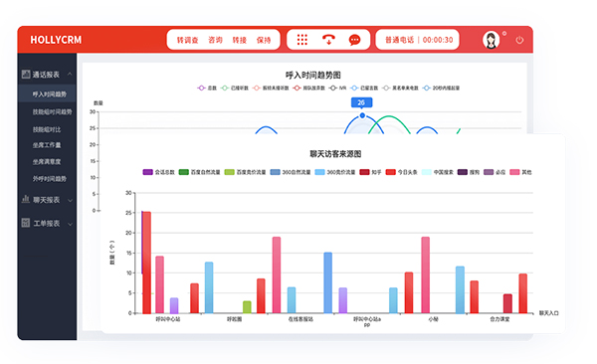Viewport: 597px width, 364px height.
Task: Click the 工单报表 table icon
Action: [x=26, y=223]
